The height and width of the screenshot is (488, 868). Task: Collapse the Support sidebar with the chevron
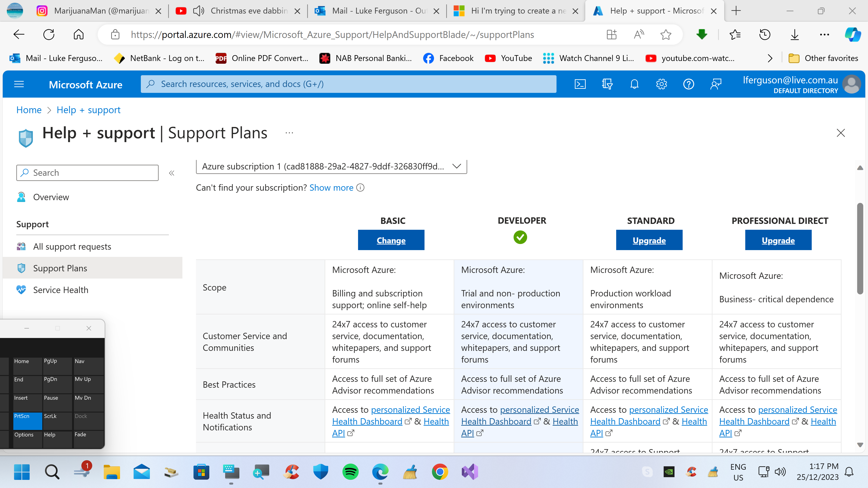[171, 173]
